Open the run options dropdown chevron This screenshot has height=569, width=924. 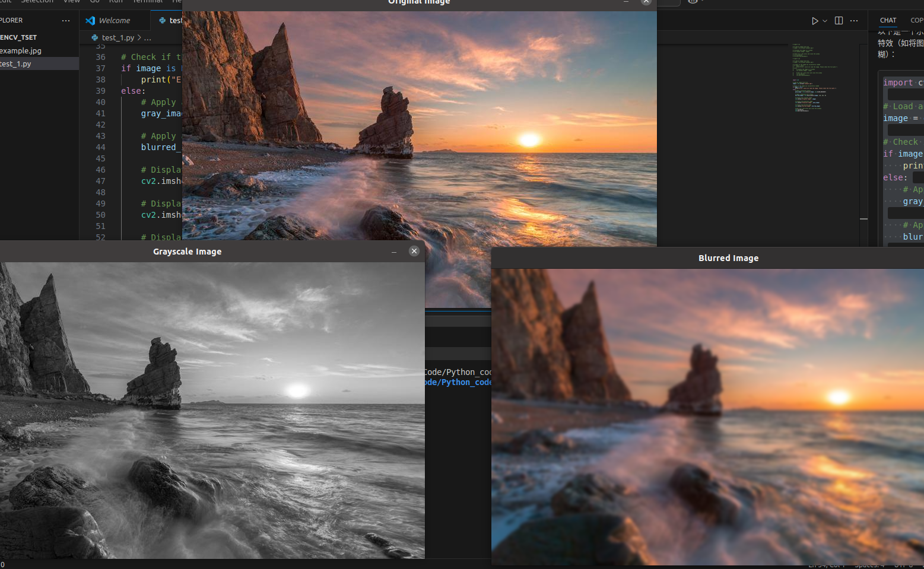coord(824,20)
